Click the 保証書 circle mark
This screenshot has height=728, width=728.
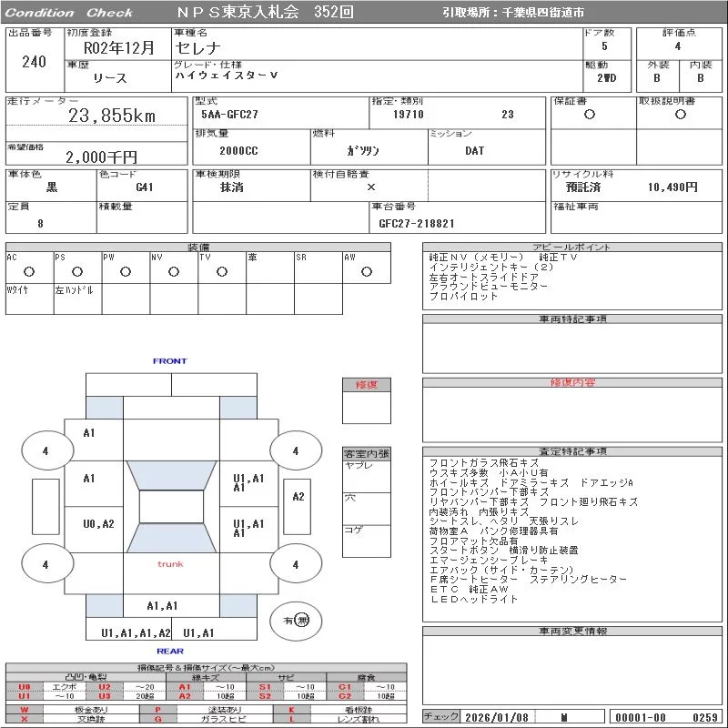[x=590, y=115]
